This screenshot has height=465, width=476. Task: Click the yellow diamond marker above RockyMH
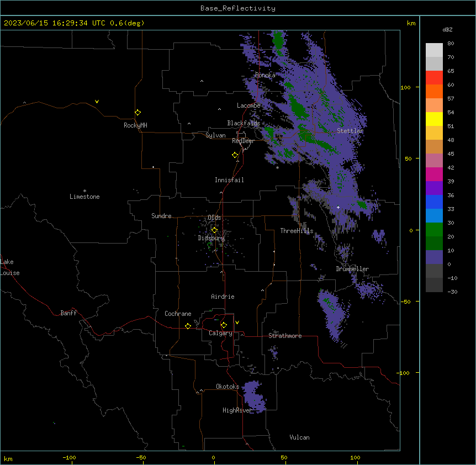137,112
